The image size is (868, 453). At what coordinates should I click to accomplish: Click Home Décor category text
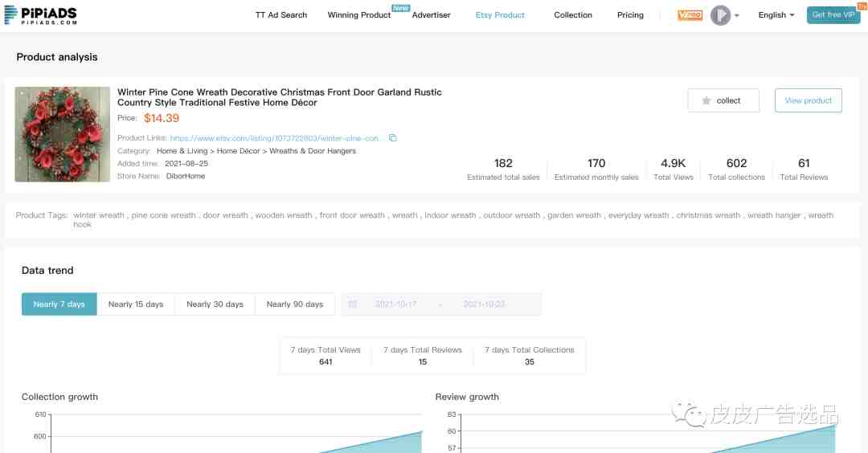tap(238, 151)
